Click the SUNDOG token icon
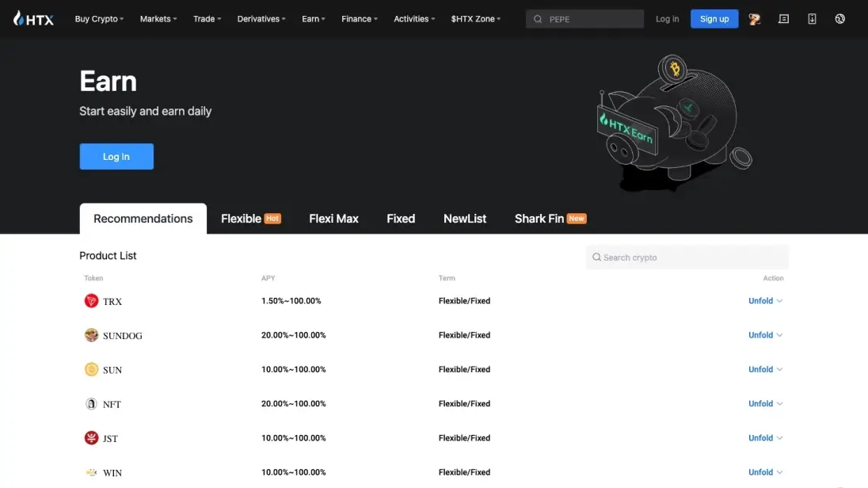The height and width of the screenshot is (488, 868). (x=91, y=335)
